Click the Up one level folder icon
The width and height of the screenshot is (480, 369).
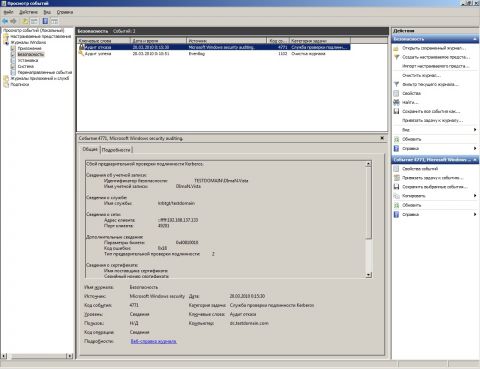25,21
